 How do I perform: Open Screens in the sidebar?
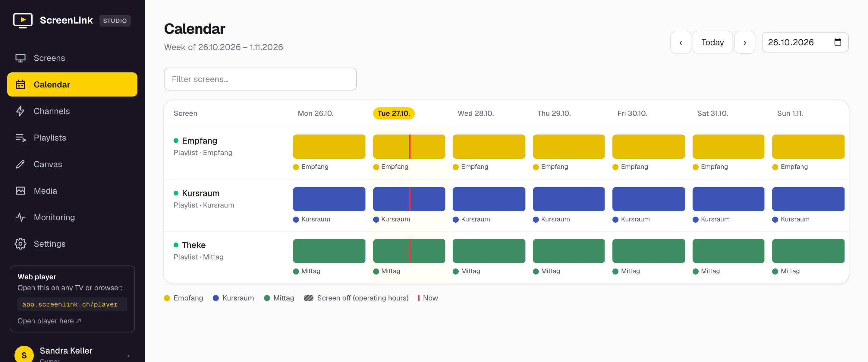tap(72, 58)
